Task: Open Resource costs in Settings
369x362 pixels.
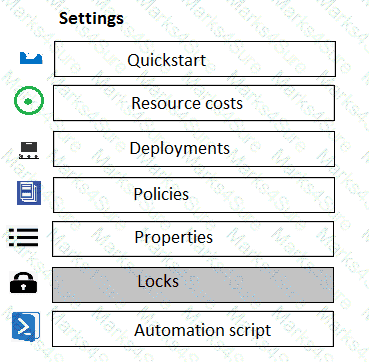Action: tap(194, 103)
